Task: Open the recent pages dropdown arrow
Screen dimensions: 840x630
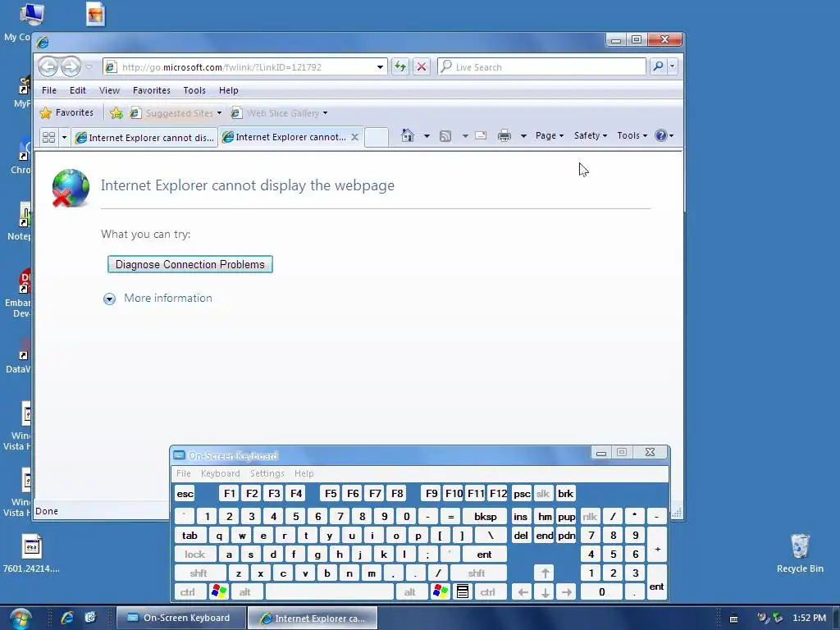Action: [89, 67]
